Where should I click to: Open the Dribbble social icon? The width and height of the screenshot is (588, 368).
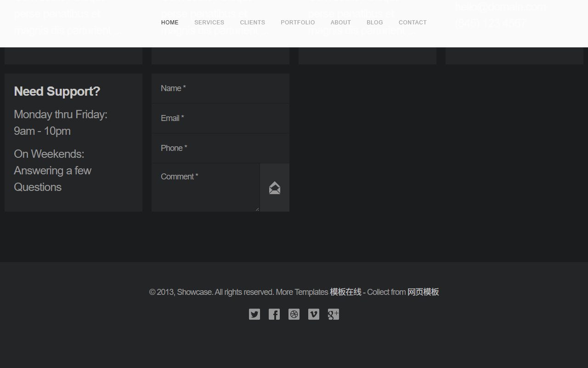[294, 314]
